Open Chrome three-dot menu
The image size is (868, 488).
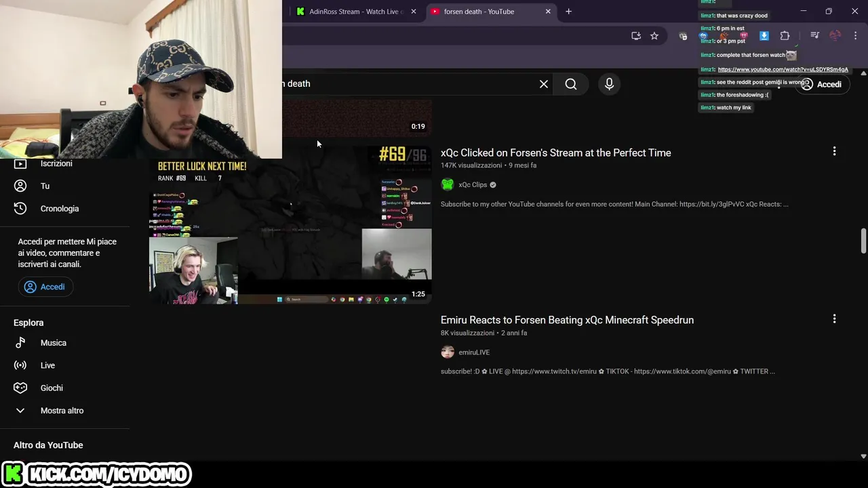pos(856,36)
